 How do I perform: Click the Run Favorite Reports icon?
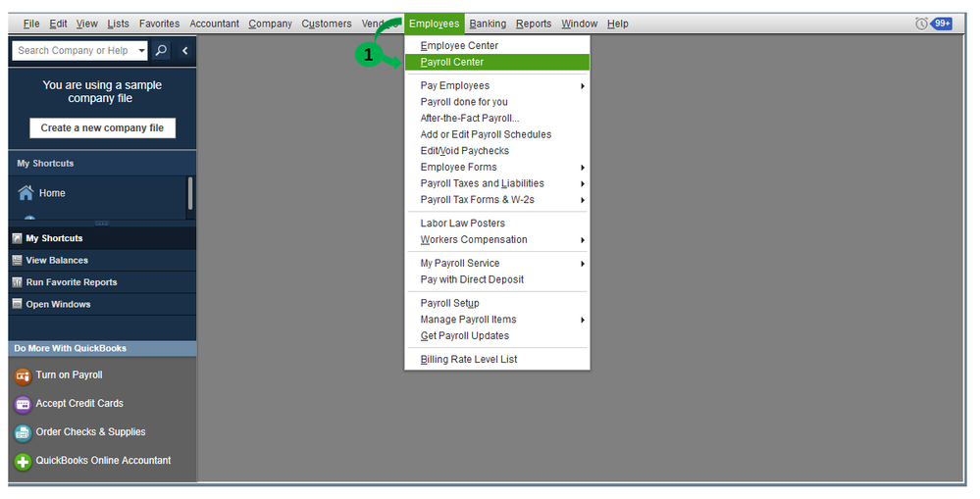tap(18, 282)
